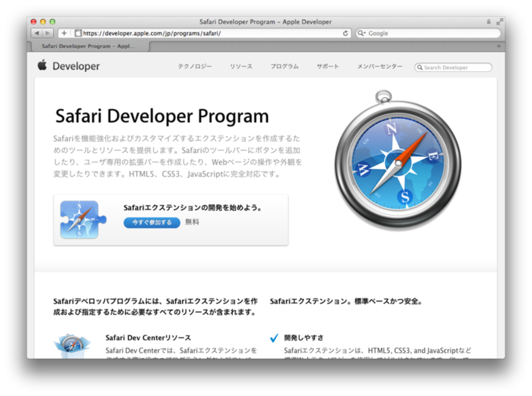Open the メンバーセンター menu item
The height and width of the screenshot is (396, 532).
pos(380,66)
